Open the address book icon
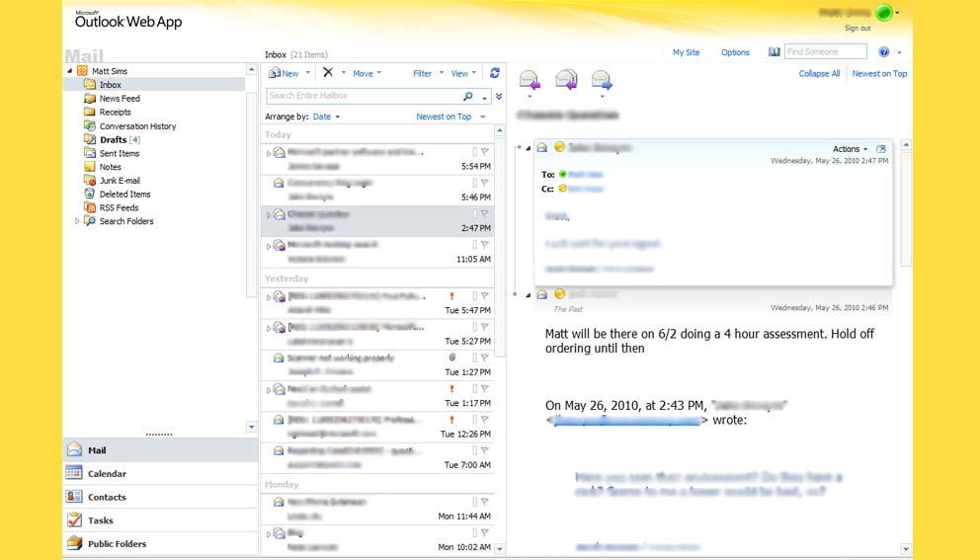Viewport: 980px width, 560px height. [774, 52]
